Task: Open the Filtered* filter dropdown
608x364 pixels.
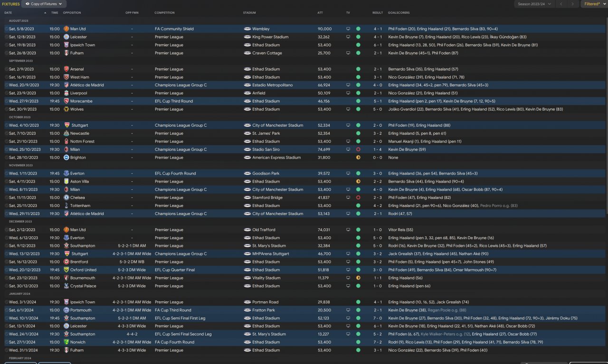Action: tap(594, 4)
